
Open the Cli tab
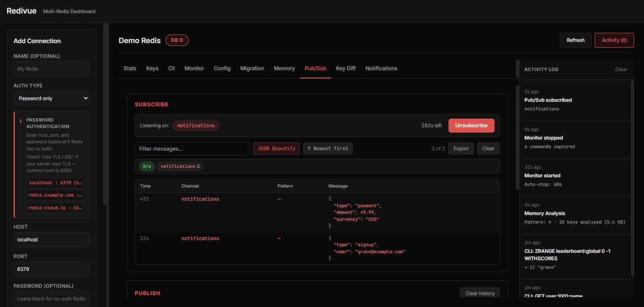click(x=172, y=69)
